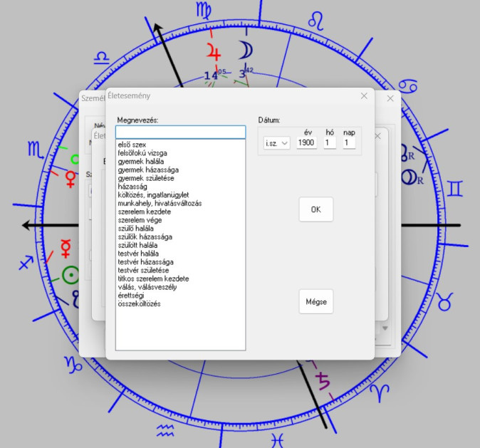Click the green Sun symbol
480x448 pixels.
[x=71, y=275]
